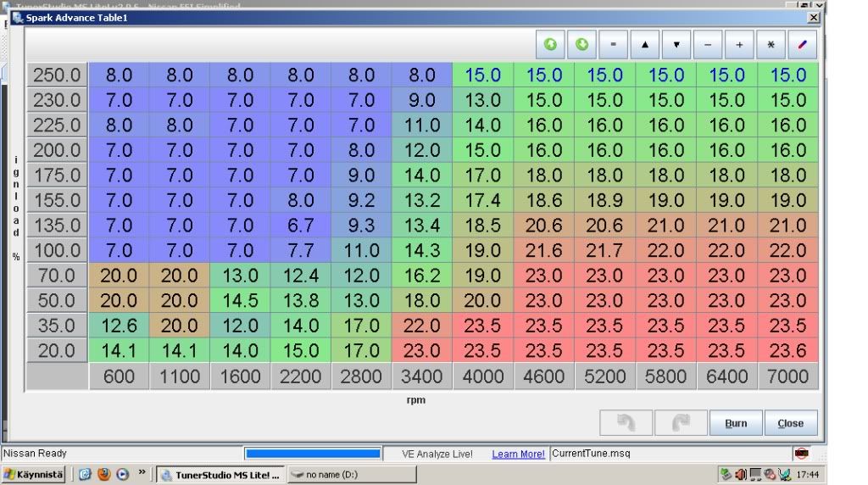
Task: Select the 35.0 load bin header
Action: pos(57,326)
